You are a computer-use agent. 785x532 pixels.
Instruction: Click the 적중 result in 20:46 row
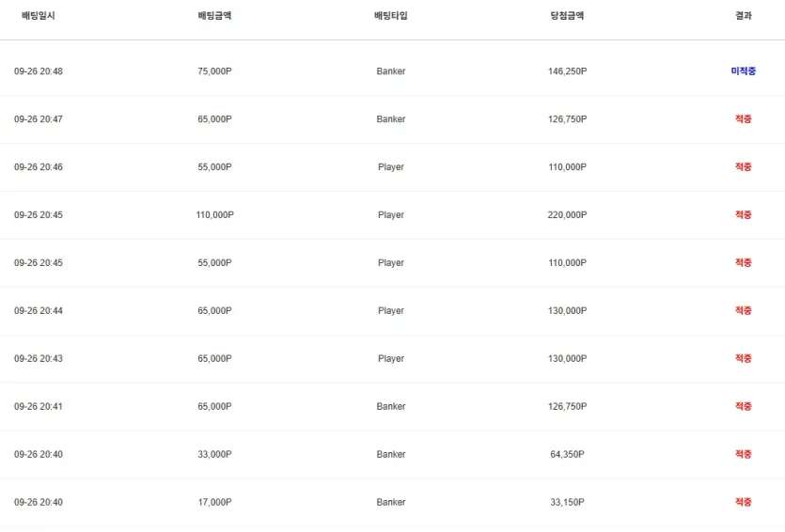[x=743, y=166]
